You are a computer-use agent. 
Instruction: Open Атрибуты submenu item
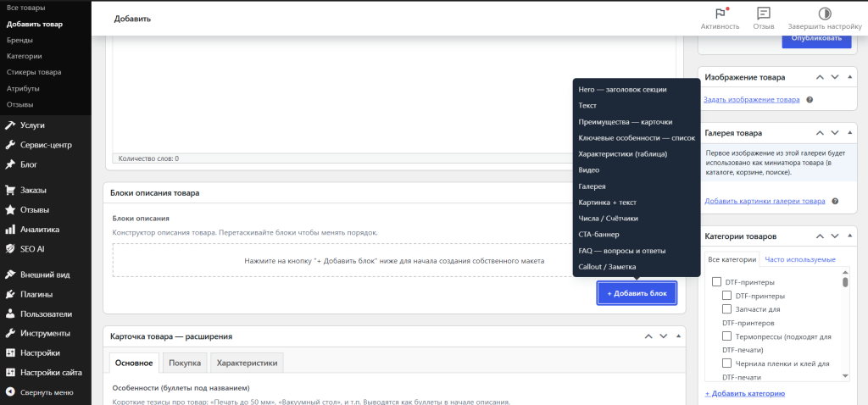[23, 88]
